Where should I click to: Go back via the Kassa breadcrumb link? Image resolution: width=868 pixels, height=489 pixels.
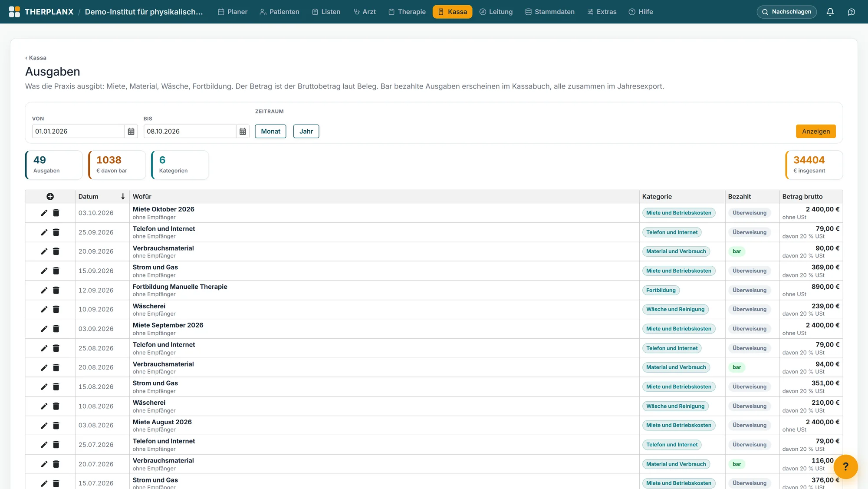[x=36, y=58]
